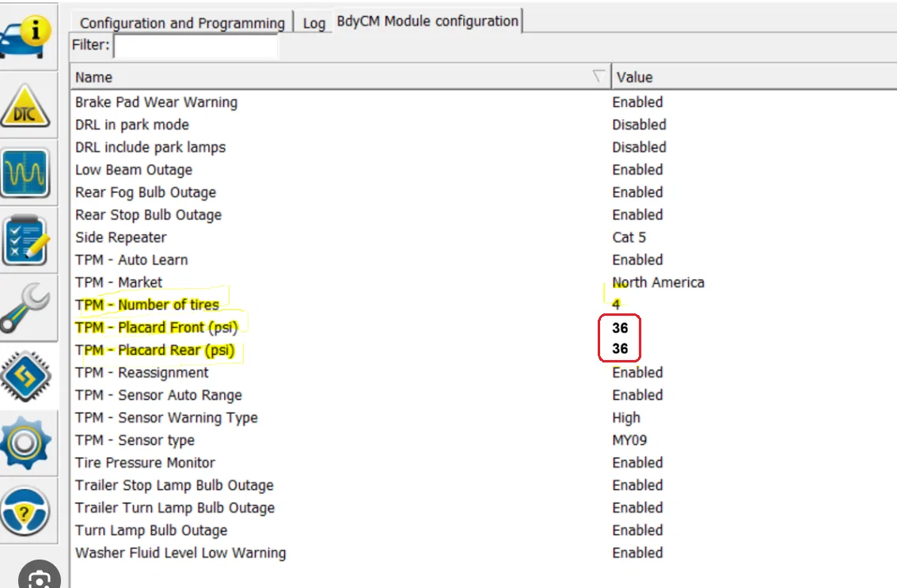Select the BdyCM Module configuration tab
This screenshot has height=588, width=897.
[428, 21]
